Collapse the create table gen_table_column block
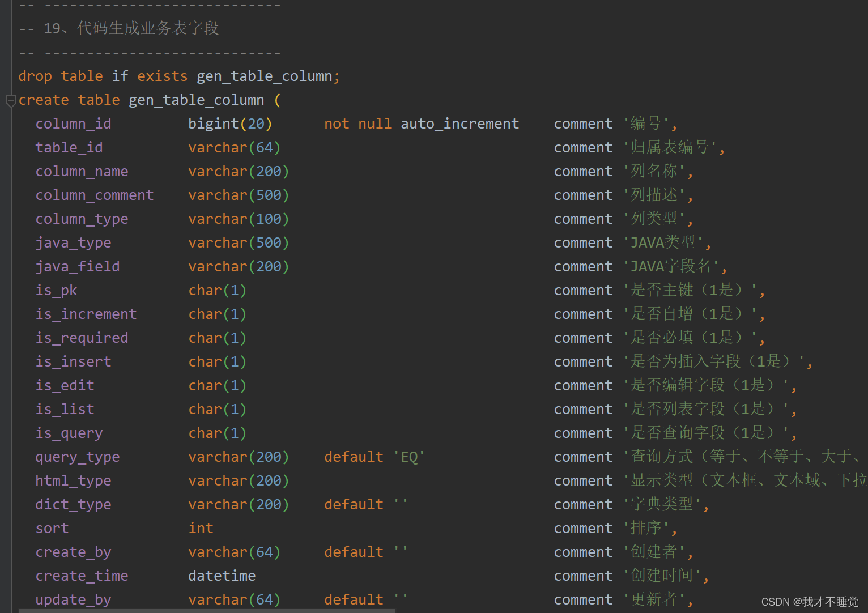 point(11,101)
